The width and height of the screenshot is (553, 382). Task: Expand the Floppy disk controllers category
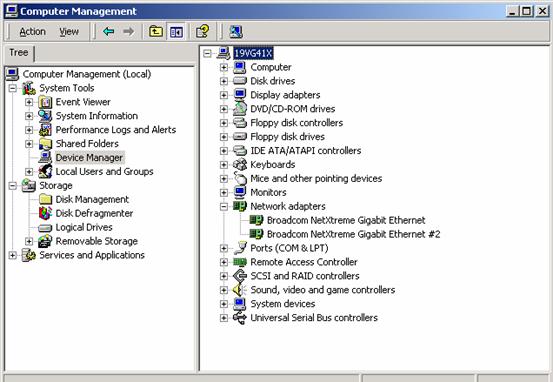pyautogui.click(x=224, y=123)
